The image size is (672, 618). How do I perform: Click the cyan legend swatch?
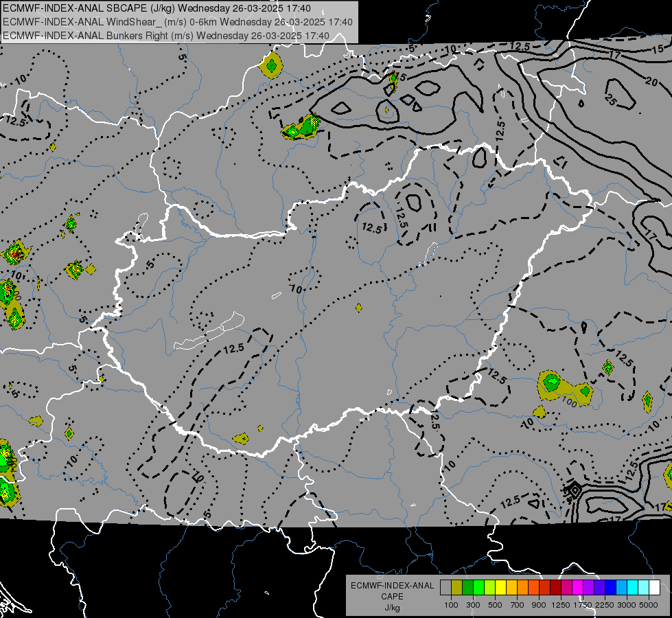click(633, 587)
